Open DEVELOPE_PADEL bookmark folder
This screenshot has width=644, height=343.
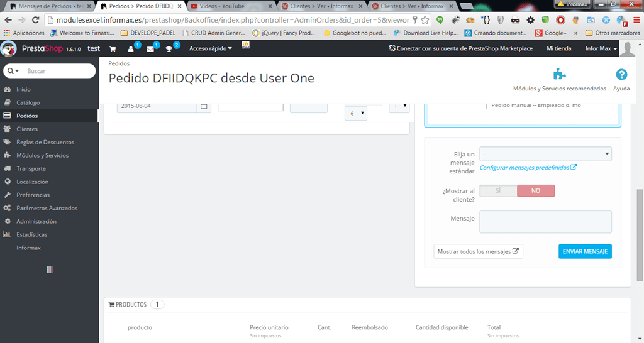click(148, 33)
